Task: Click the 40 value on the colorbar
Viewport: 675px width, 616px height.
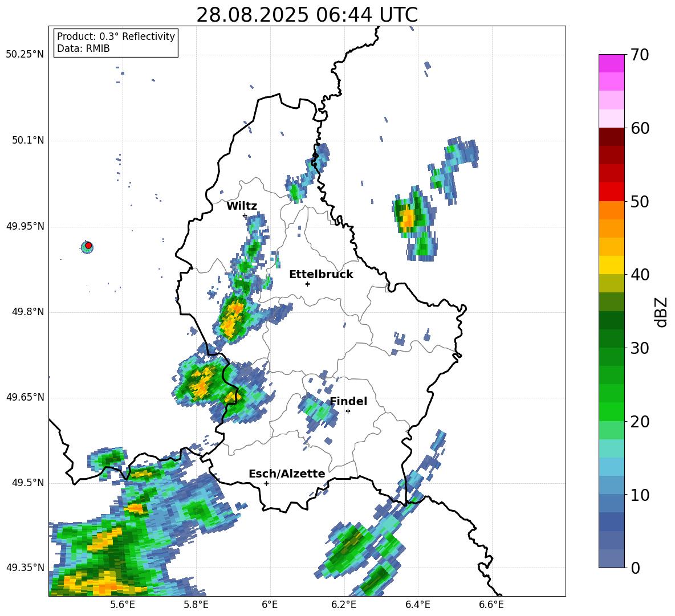Action: tap(640, 275)
